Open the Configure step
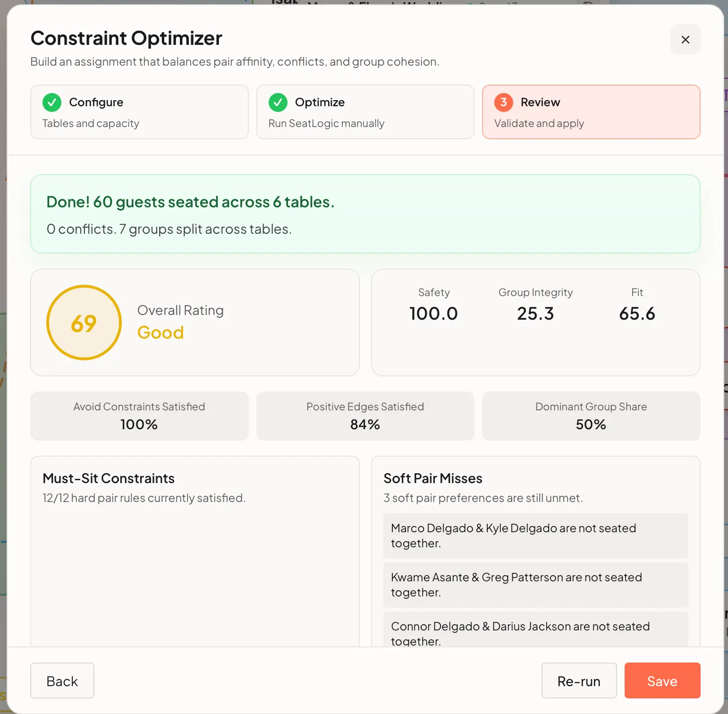This screenshot has width=728, height=714. (x=139, y=112)
